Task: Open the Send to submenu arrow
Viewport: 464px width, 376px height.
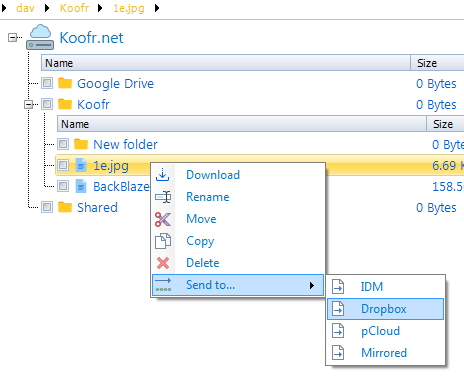Action: click(312, 285)
